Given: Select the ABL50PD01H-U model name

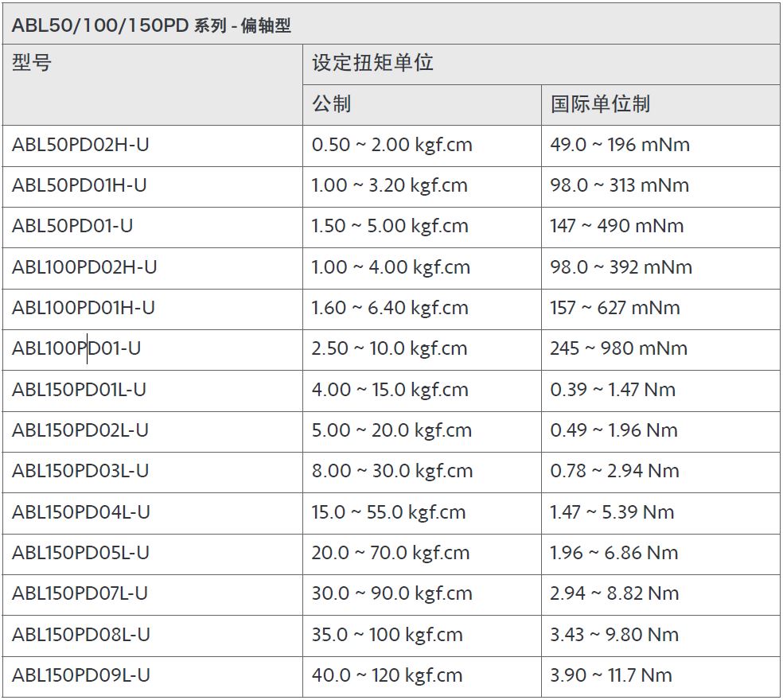Looking at the screenshot, I should (x=80, y=185).
